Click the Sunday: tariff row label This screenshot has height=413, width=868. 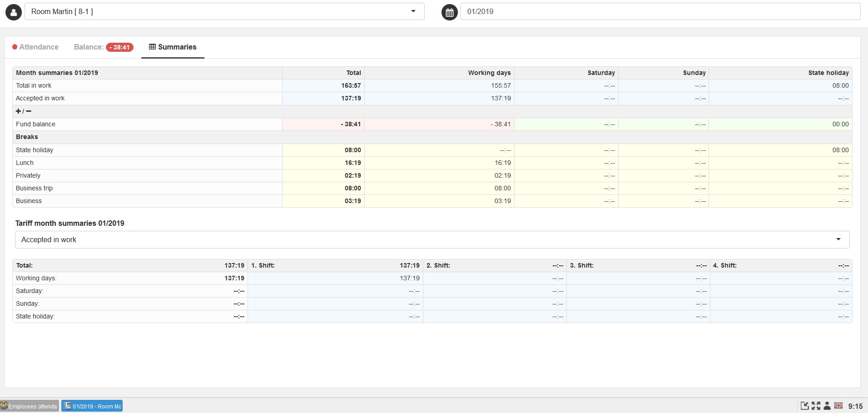pyautogui.click(x=27, y=304)
